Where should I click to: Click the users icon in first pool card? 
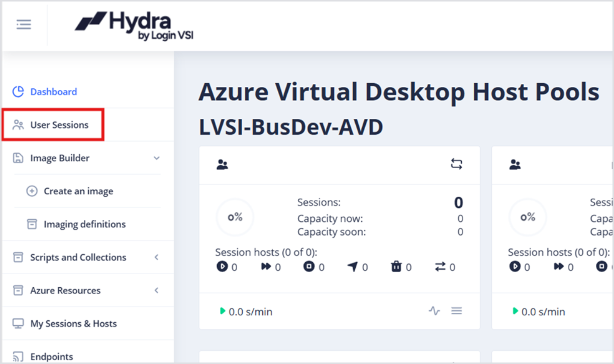pos(223,164)
